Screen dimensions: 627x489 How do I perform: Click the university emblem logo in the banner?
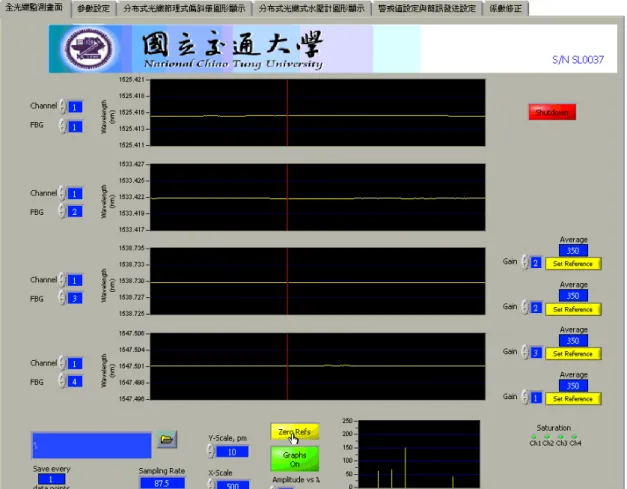click(89, 49)
